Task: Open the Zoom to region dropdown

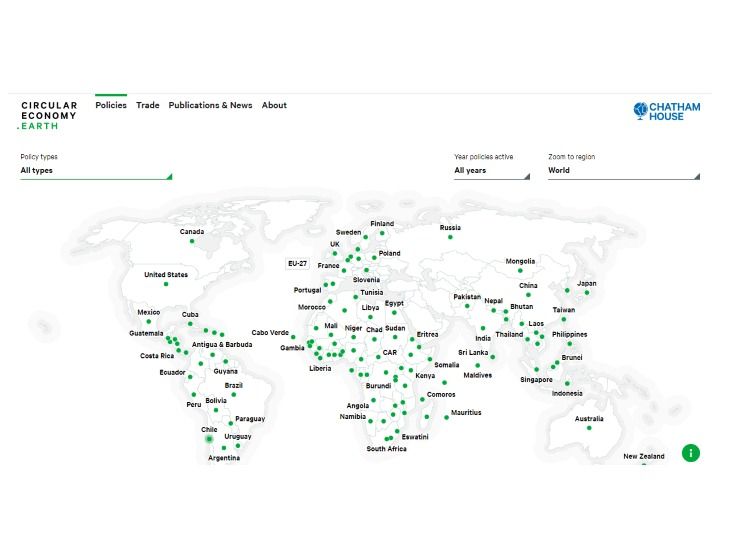Action: (623, 171)
